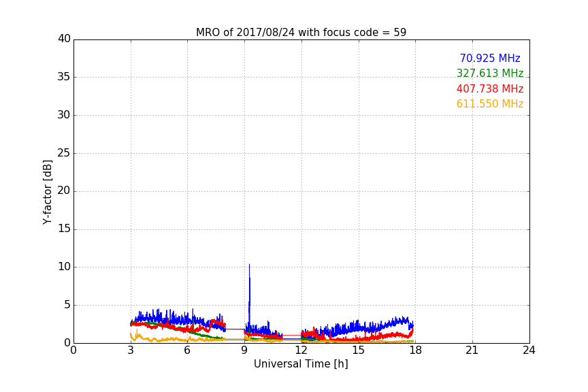Viewport: 588px width, 392px height.
Task: Click the x-axis tick label 12
Action: point(301,350)
